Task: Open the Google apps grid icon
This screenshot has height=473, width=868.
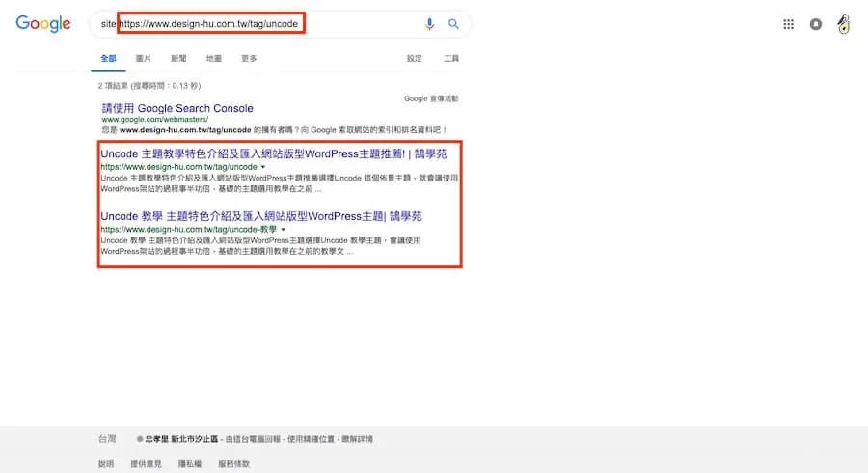Action: [x=788, y=24]
